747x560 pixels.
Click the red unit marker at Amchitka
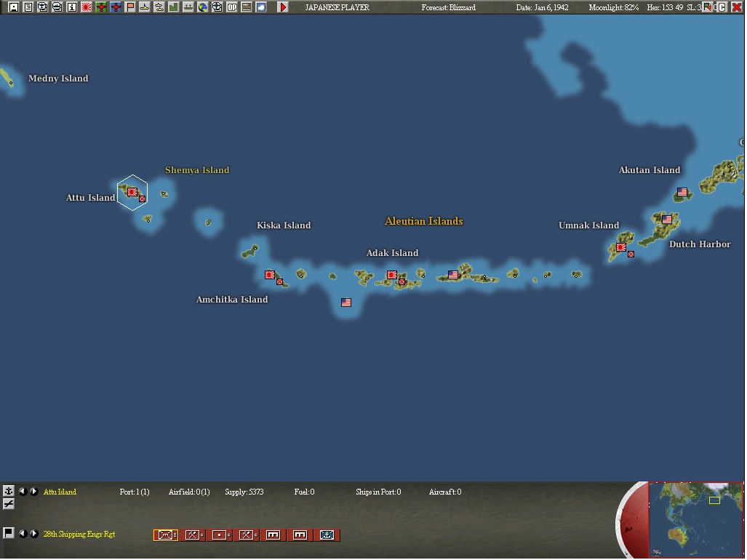[279, 282]
